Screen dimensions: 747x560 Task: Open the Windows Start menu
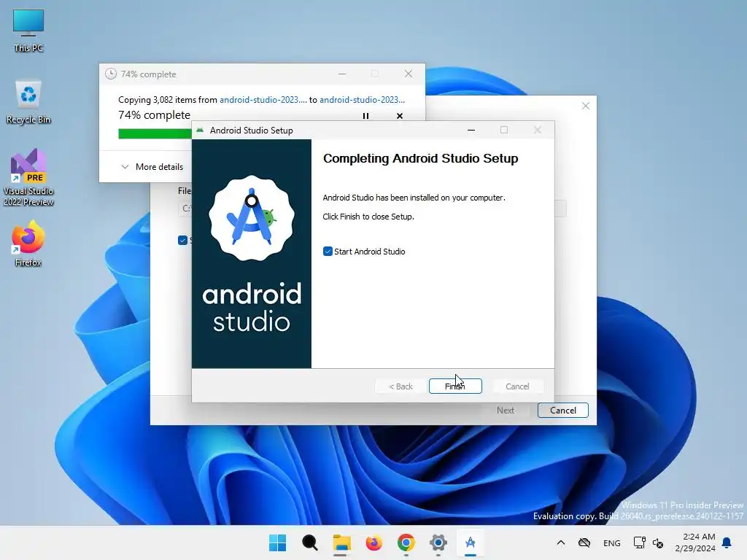278,542
